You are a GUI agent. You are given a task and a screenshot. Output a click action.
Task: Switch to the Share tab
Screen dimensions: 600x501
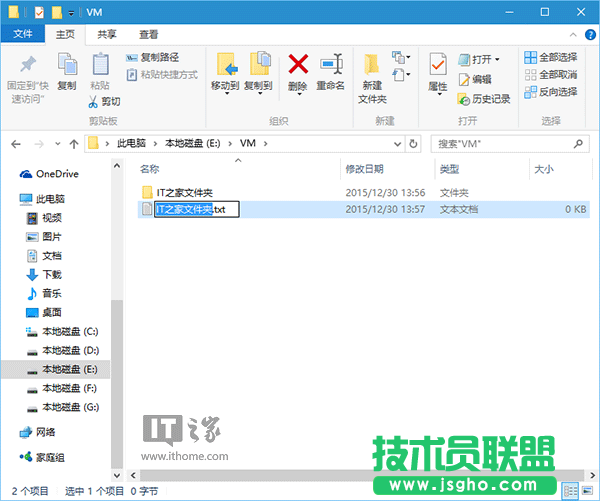pos(107,34)
